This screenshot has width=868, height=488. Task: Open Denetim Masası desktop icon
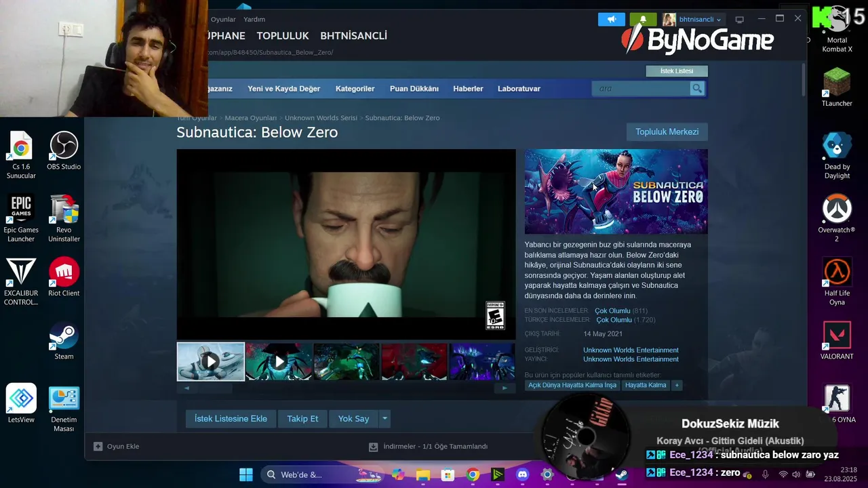click(64, 409)
